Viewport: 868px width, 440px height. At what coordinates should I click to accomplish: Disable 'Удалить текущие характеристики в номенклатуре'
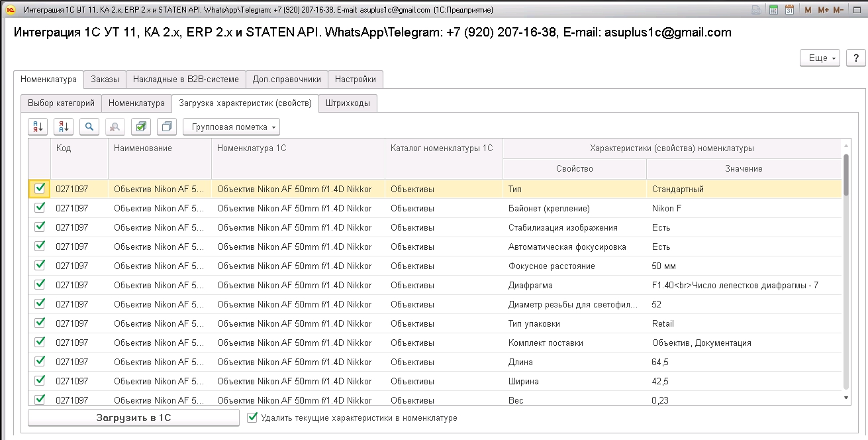point(252,417)
